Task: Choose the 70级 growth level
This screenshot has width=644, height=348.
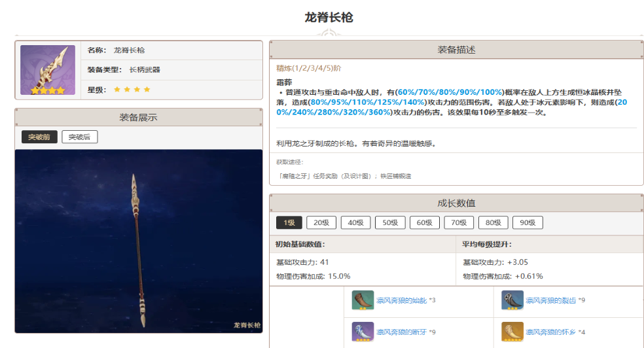Action: (459, 222)
